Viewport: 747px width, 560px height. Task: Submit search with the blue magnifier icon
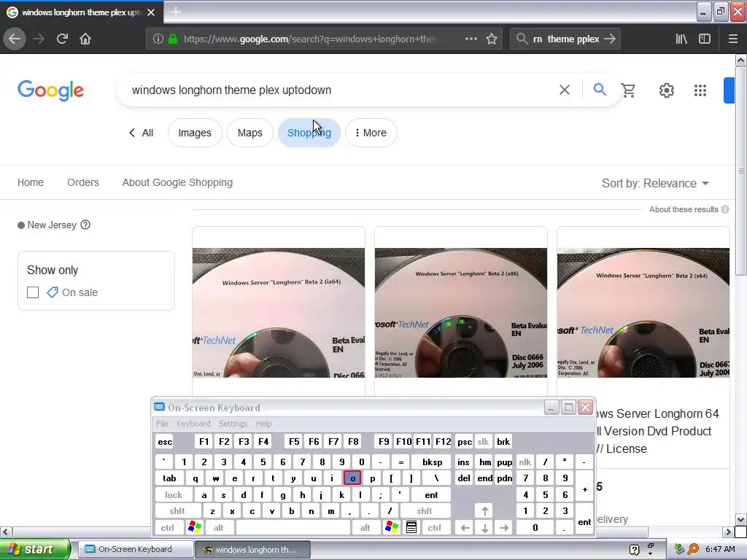[600, 89]
